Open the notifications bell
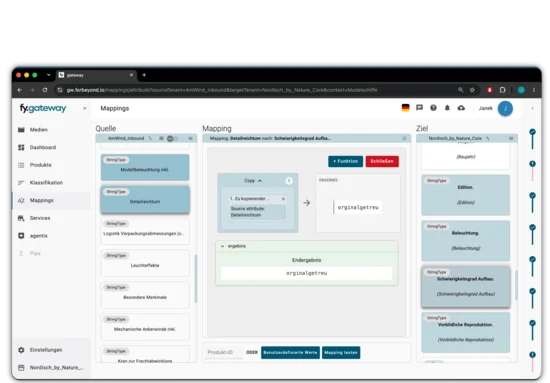The height and width of the screenshot is (383, 550). click(447, 108)
